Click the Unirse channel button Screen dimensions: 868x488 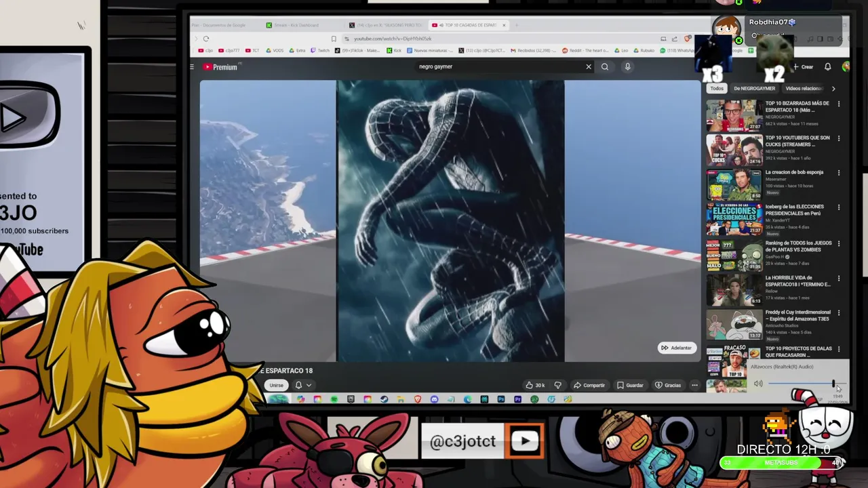[276, 385]
